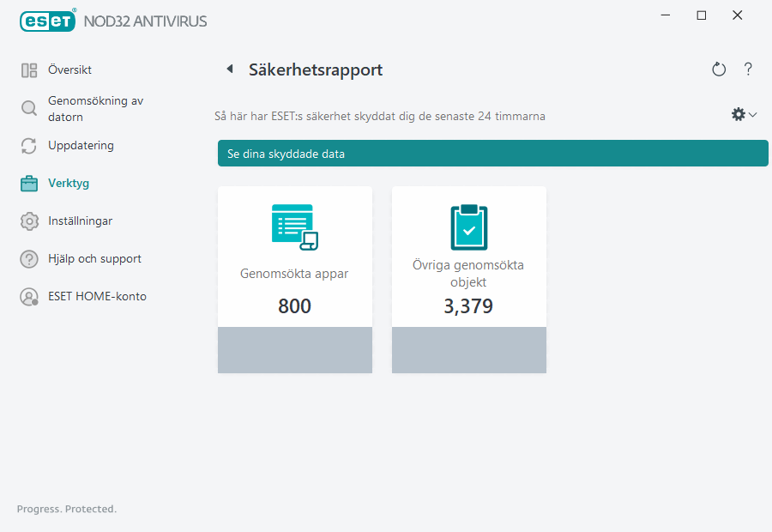Click the Inställningar gear icon in sidebar
The width and height of the screenshot is (772, 532).
pyautogui.click(x=29, y=221)
